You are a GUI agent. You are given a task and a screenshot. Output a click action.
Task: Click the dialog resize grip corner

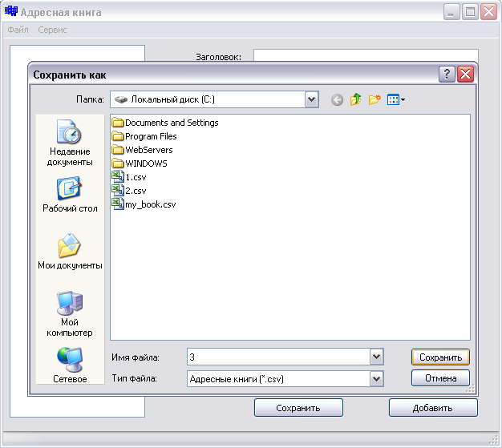tap(470, 389)
